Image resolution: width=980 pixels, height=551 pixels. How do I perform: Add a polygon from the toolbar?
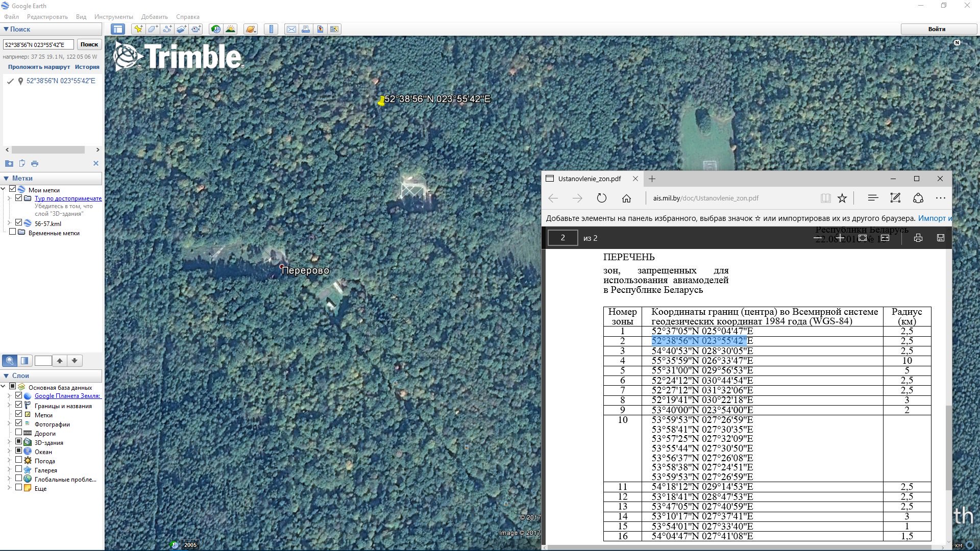pos(153,29)
